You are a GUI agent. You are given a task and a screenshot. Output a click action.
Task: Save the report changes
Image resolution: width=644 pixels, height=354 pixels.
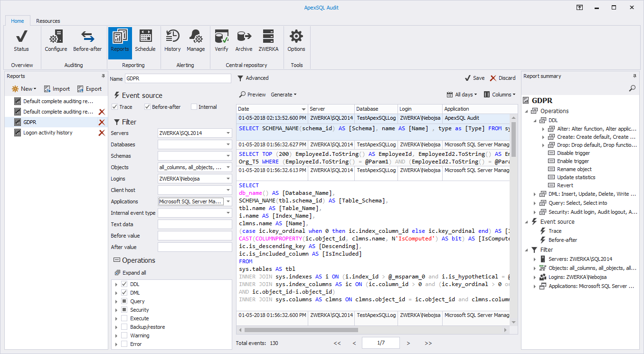[x=474, y=78]
